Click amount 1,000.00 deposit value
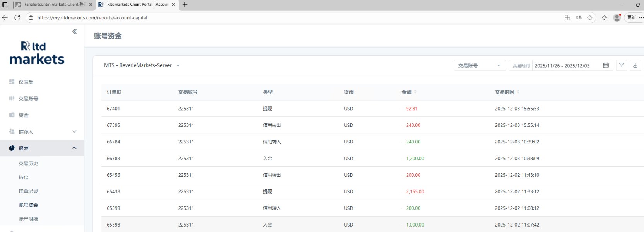Image resolution: width=644 pixels, height=232 pixels. 415,225
